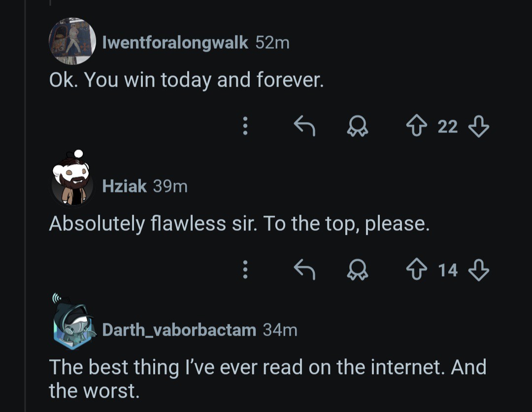Open Iwentforalongwalk's user profile link

pos(175,43)
